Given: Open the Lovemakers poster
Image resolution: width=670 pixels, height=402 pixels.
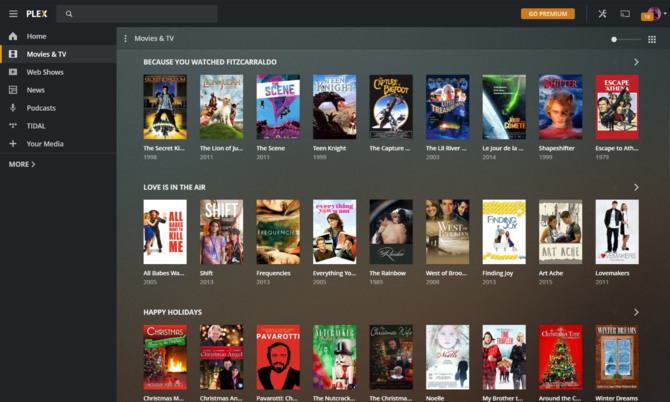Looking at the screenshot, I should [617, 232].
